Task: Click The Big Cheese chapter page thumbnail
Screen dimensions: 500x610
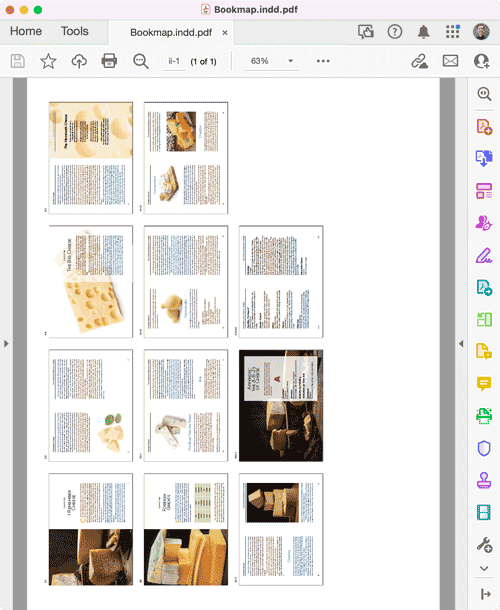Action: [91, 281]
